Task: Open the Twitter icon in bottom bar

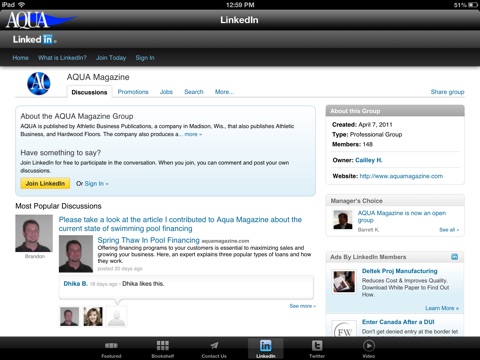Action: (x=317, y=345)
